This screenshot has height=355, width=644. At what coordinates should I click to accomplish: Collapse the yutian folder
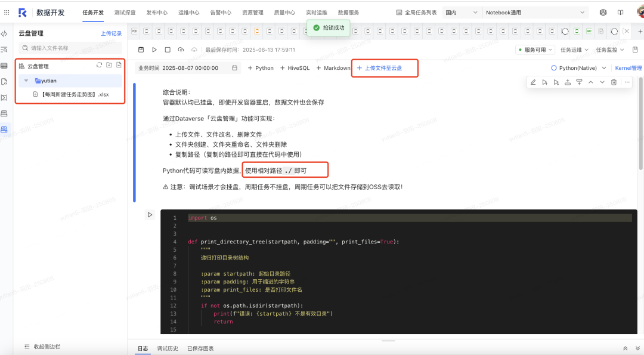pos(26,81)
